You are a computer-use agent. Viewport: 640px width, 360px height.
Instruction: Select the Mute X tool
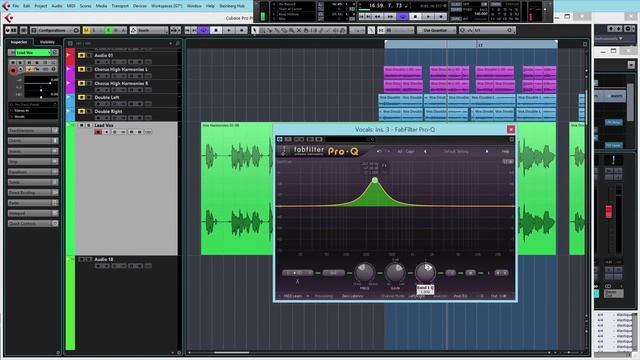(x=299, y=30)
